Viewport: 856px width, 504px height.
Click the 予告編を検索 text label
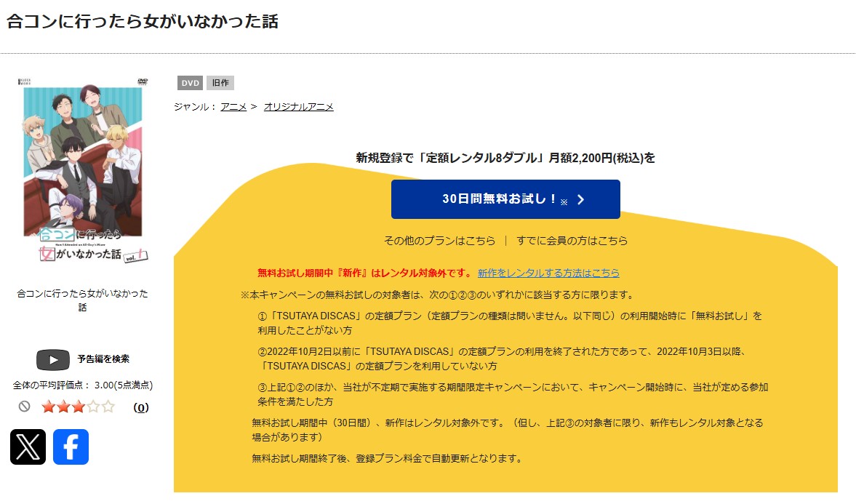tap(103, 359)
